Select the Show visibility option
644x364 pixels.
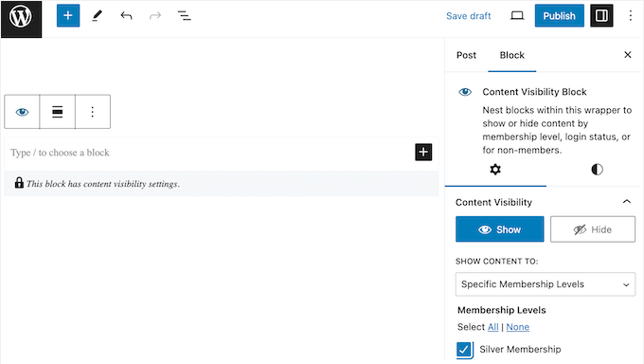[499, 229]
